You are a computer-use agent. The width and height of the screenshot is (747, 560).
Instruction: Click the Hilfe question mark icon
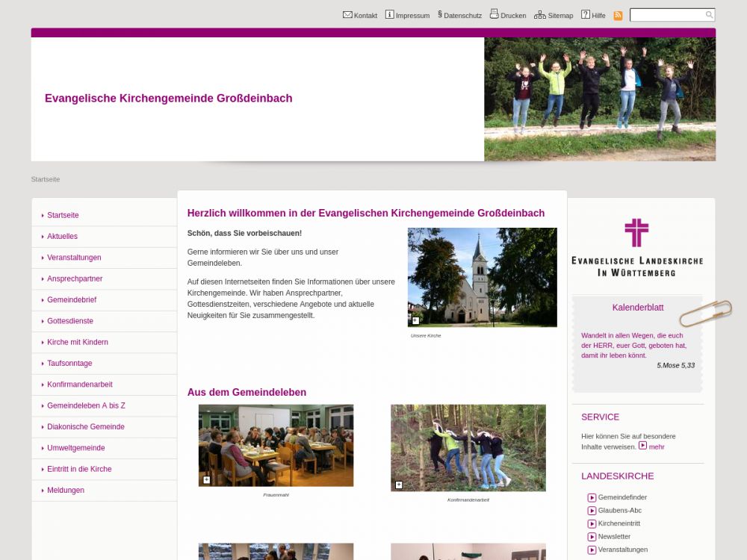coord(586,15)
